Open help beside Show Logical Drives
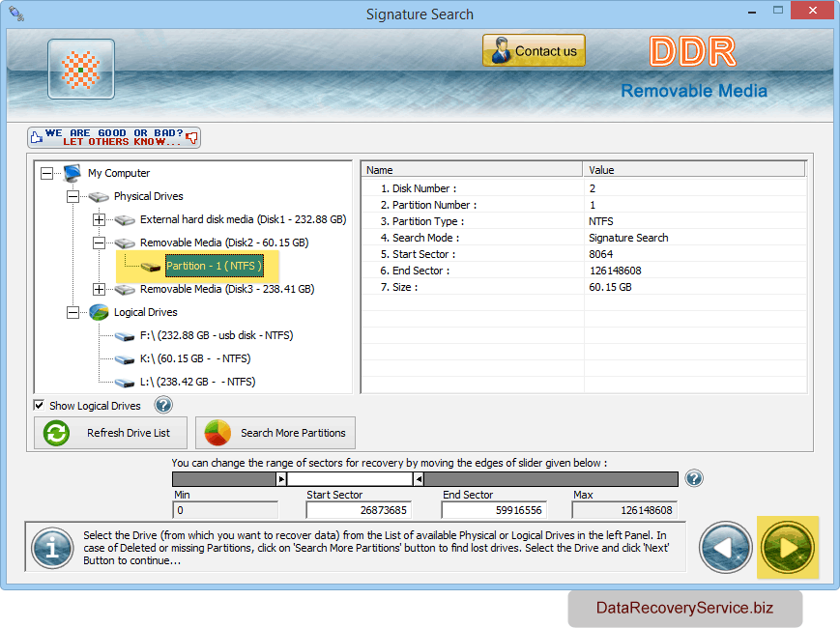The image size is (840, 628). click(163, 405)
